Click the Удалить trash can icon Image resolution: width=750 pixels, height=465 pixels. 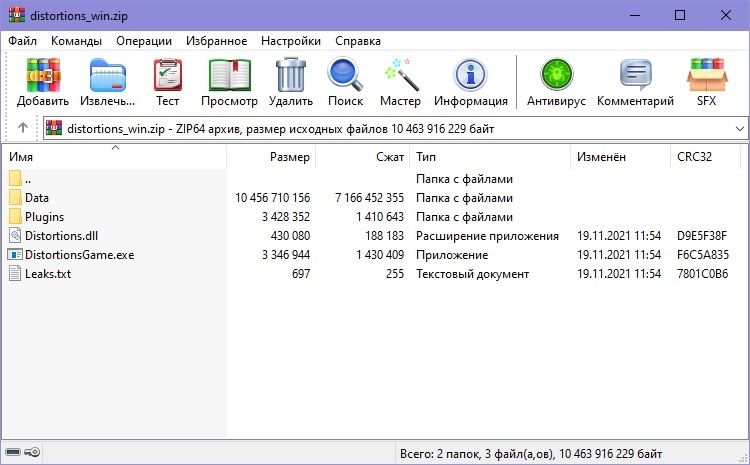291,82
